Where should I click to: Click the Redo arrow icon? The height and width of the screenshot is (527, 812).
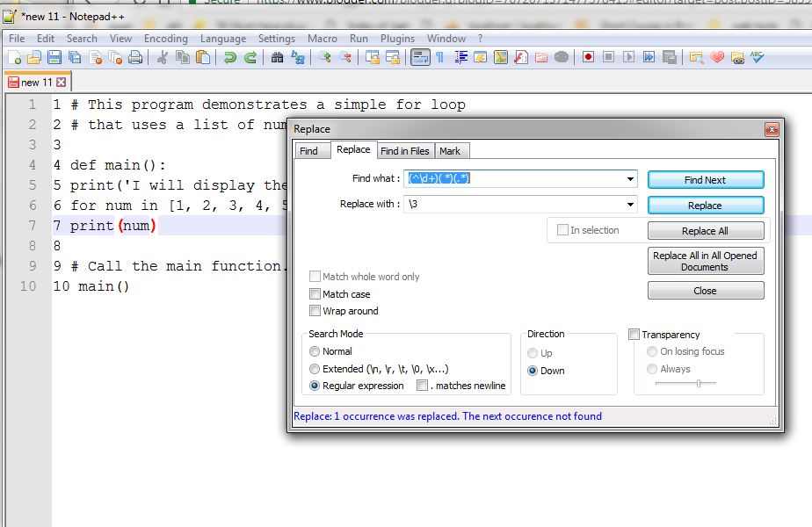pyautogui.click(x=250, y=56)
